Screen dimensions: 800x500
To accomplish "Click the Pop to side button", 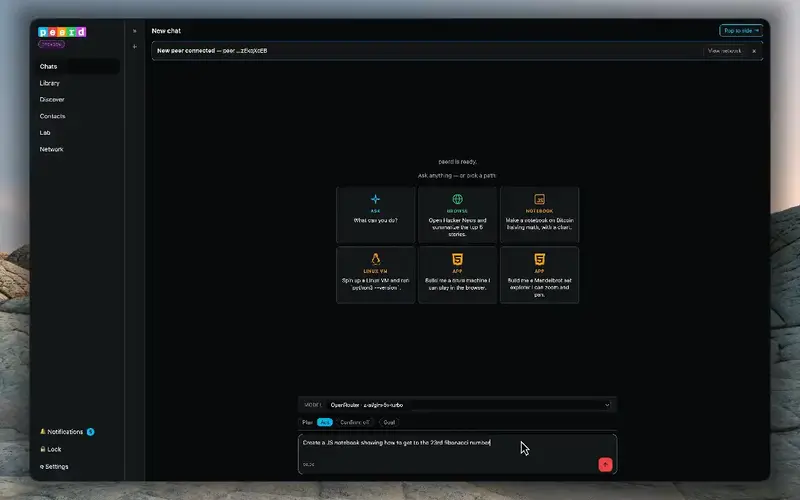I will [x=741, y=31].
